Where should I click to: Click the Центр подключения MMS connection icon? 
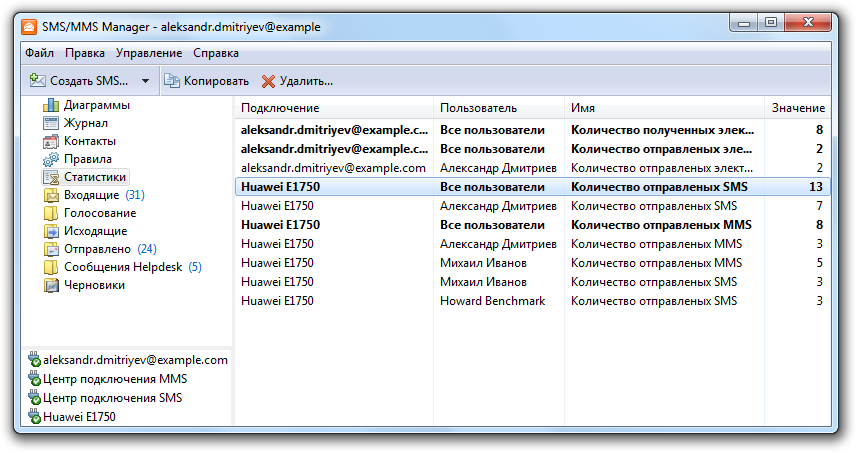33,379
